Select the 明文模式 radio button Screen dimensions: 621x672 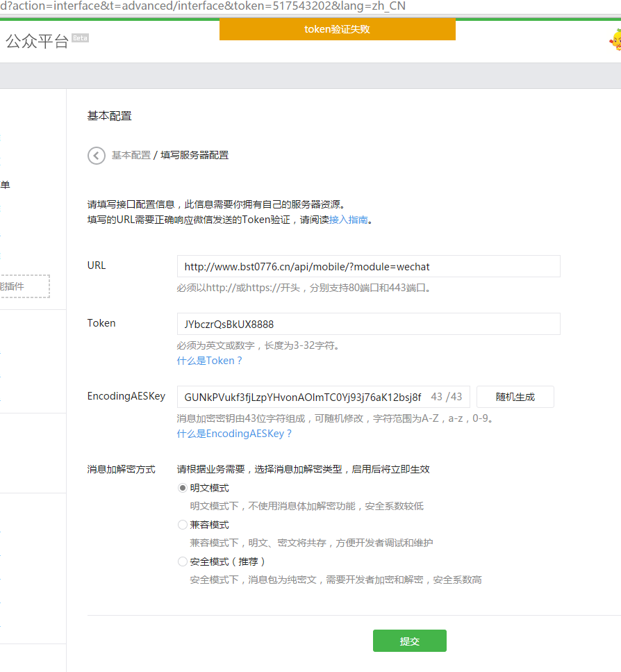(183, 488)
